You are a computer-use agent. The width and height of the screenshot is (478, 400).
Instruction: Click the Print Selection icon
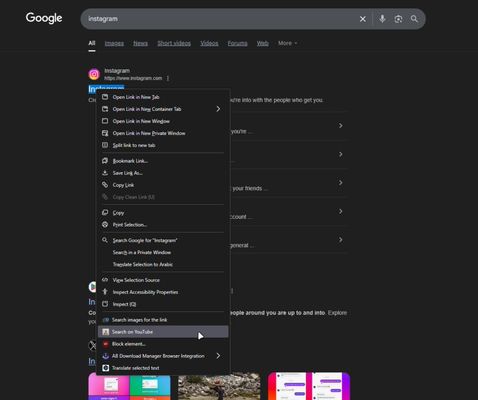(x=105, y=224)
